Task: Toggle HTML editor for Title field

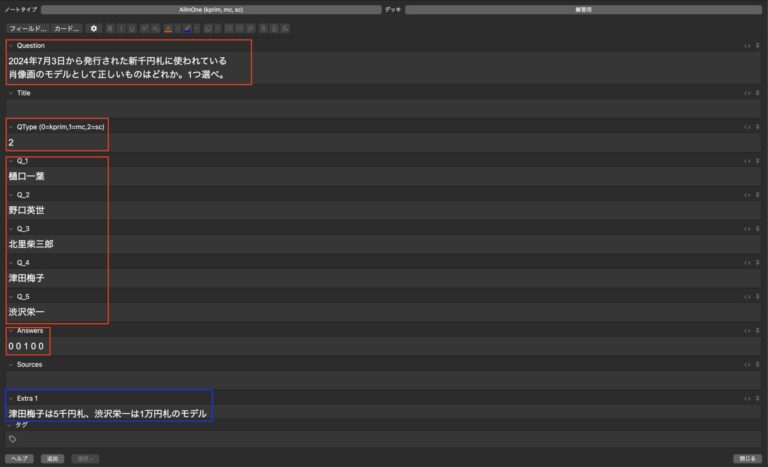Action: (x=747, y=93)
